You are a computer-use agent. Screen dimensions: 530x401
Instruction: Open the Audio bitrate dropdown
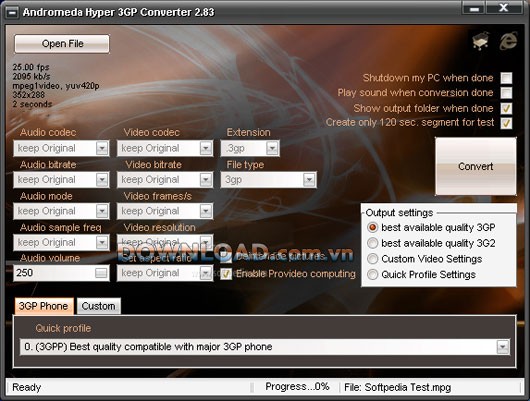tap(102, 180)
